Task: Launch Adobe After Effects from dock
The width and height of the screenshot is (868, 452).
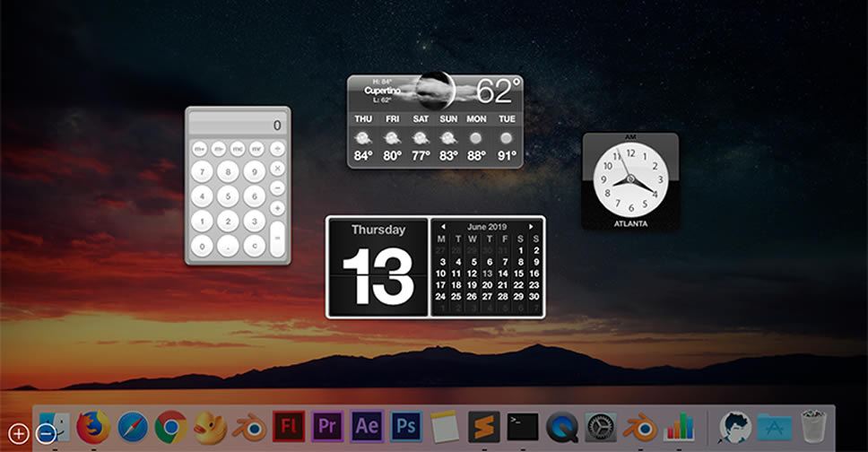Action: pos(367,425)
